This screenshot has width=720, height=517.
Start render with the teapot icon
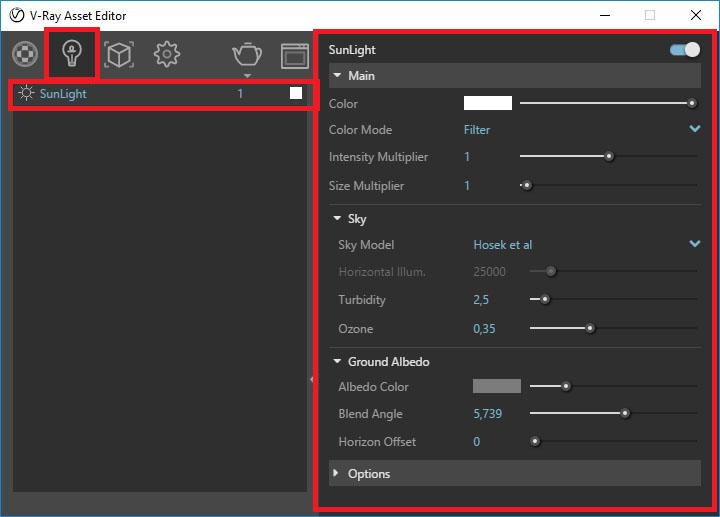[x=247, y=54]
